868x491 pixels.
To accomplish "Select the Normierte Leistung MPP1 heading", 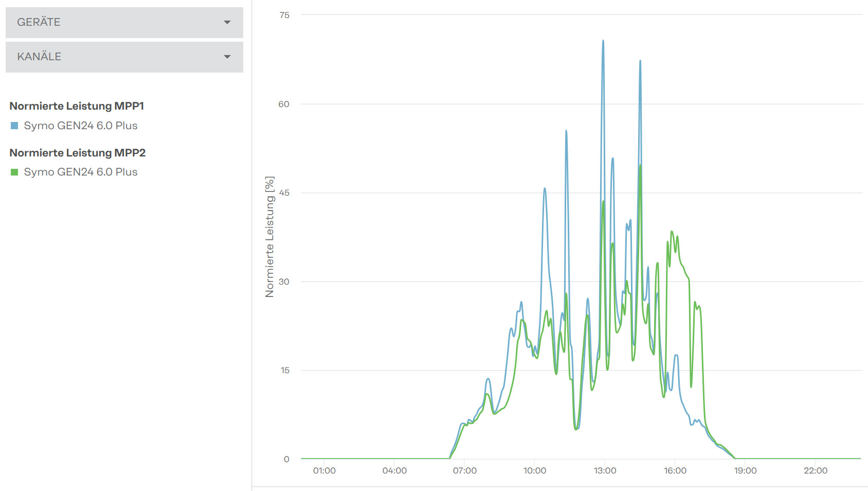I will [77, 106].
